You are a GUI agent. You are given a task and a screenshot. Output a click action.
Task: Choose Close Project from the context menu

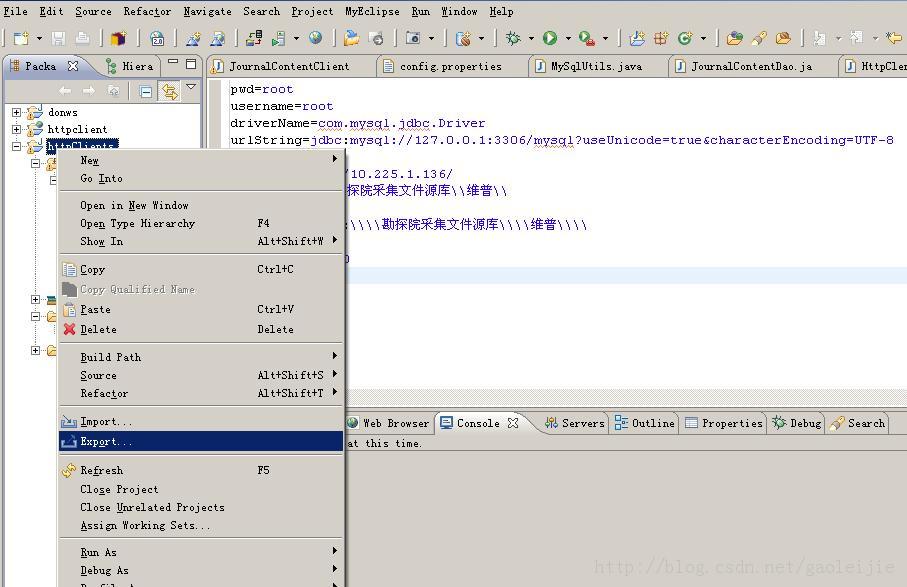[x=201, y=489]
